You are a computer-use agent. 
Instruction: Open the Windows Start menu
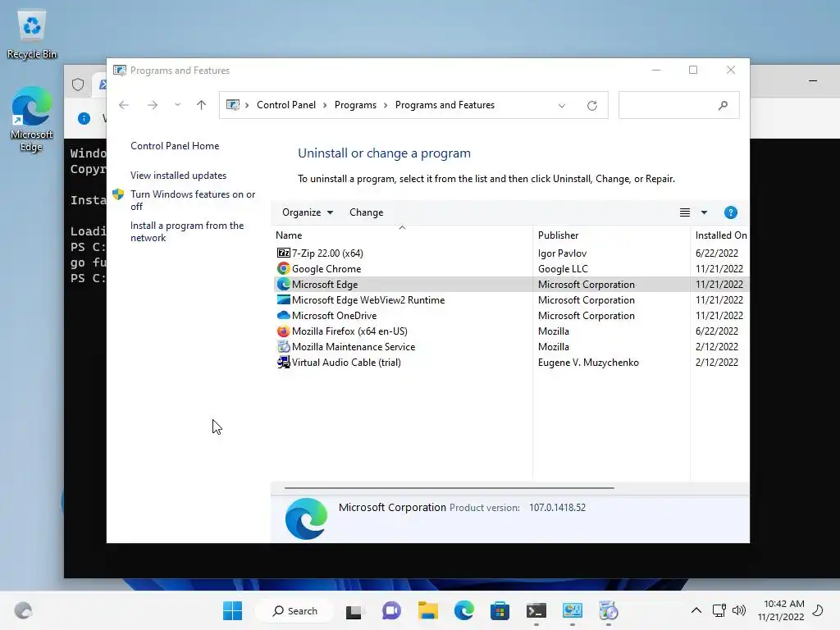pyautogui.click(x=232, y=610)
